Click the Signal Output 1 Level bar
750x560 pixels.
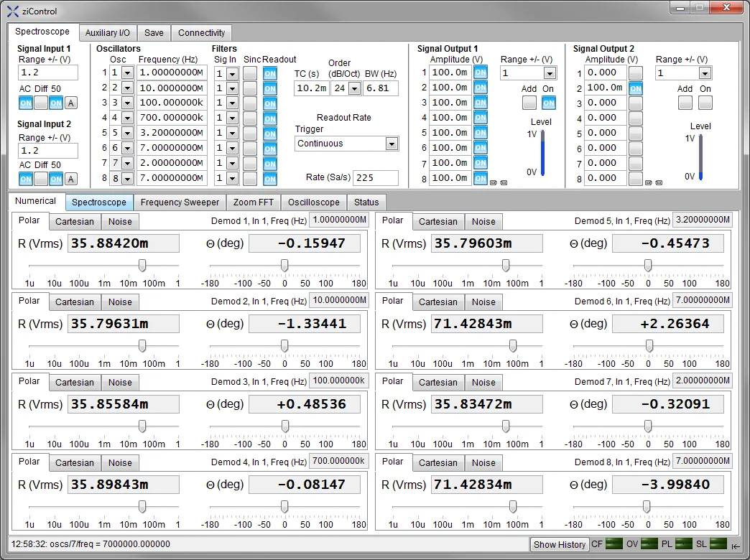[x=543, y=153]
